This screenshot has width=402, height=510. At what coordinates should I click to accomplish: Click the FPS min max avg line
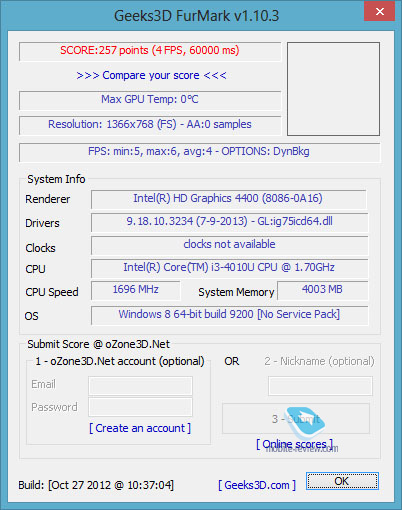(199, 152)
